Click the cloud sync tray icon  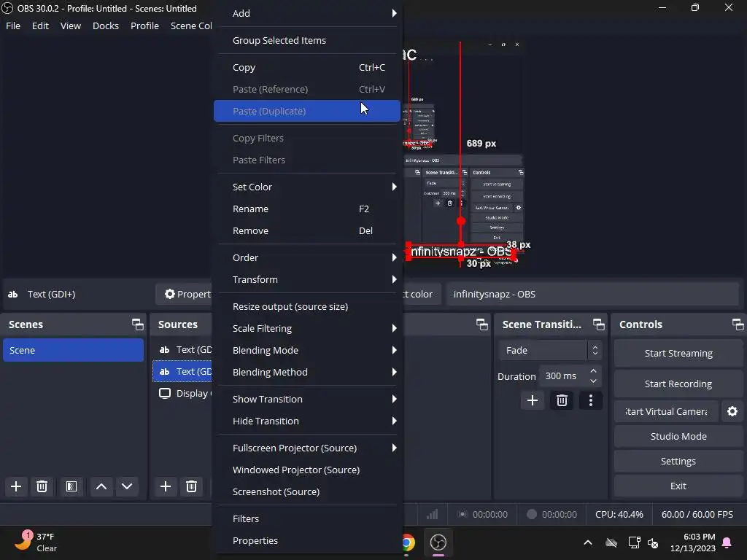[611, 542]
